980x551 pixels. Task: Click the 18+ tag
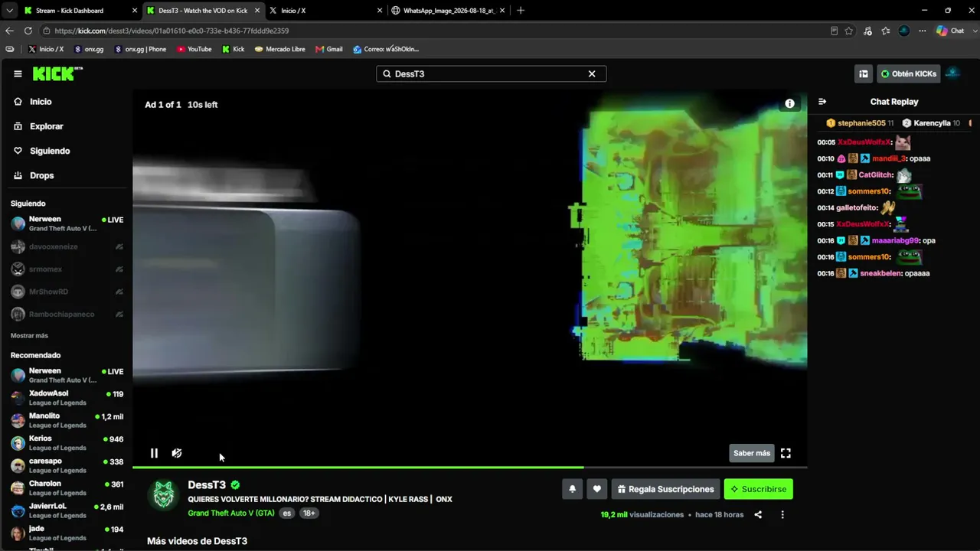[309, 513]
